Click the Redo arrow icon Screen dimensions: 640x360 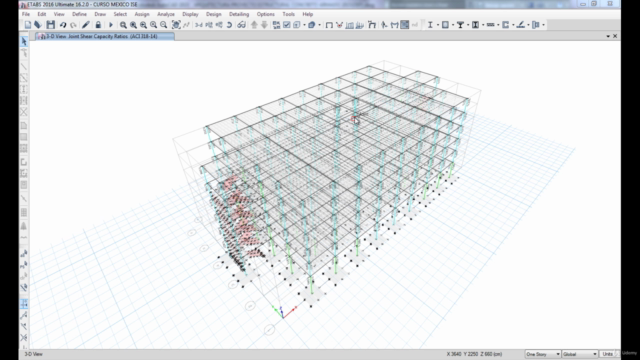73,25
